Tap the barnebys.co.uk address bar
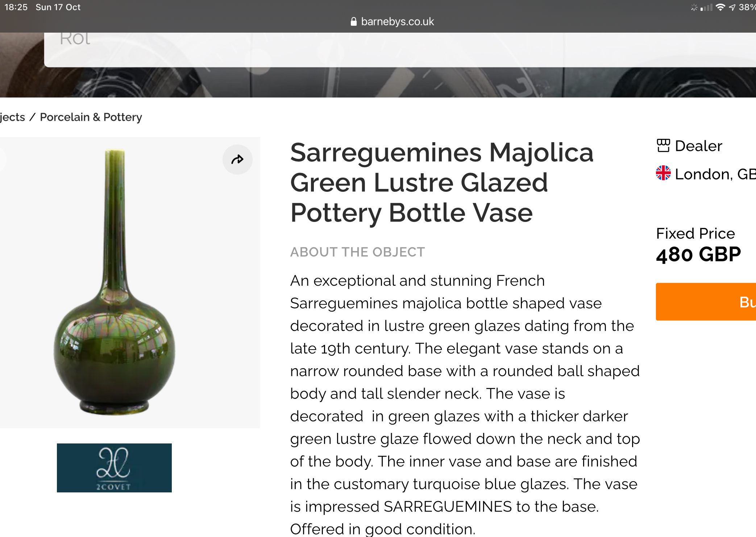 pyautogui.click(x=397, y=22)
